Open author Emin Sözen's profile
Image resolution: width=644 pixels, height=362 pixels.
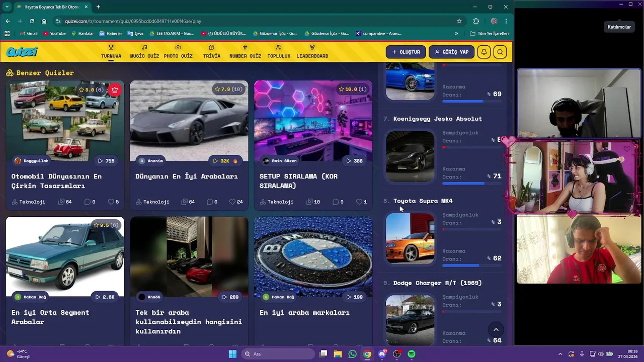(x=280, y=161)
